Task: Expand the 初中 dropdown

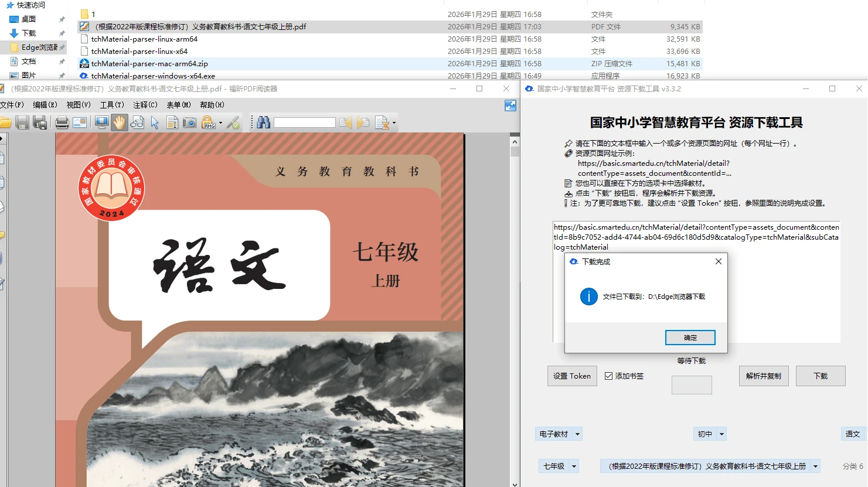Action: point(709,434)
